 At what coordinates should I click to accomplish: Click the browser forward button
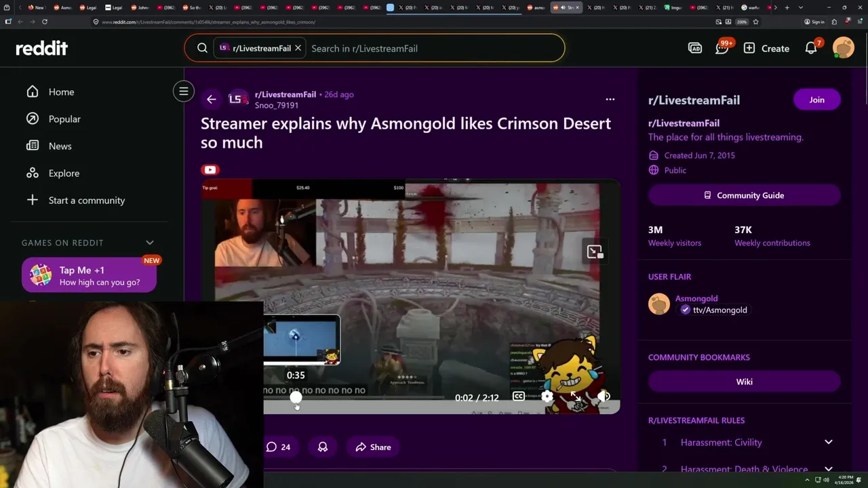click(33, 22)
